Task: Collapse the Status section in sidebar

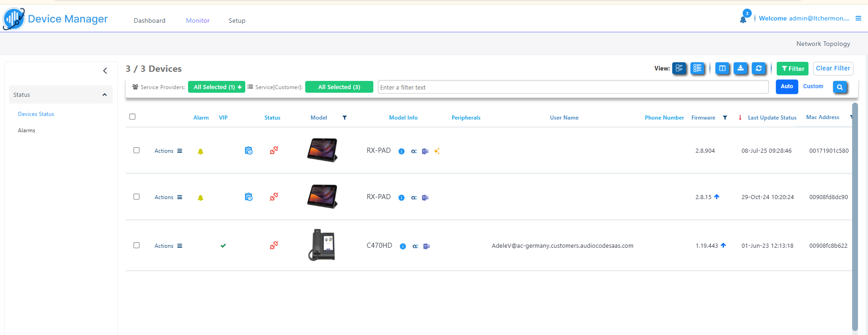Action: point(104,95)
